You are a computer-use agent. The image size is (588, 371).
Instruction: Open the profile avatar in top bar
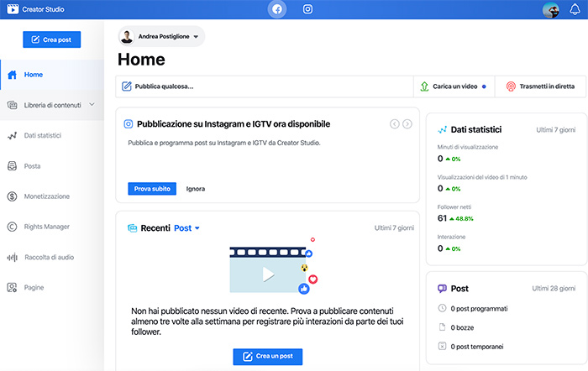pos(550,10)
